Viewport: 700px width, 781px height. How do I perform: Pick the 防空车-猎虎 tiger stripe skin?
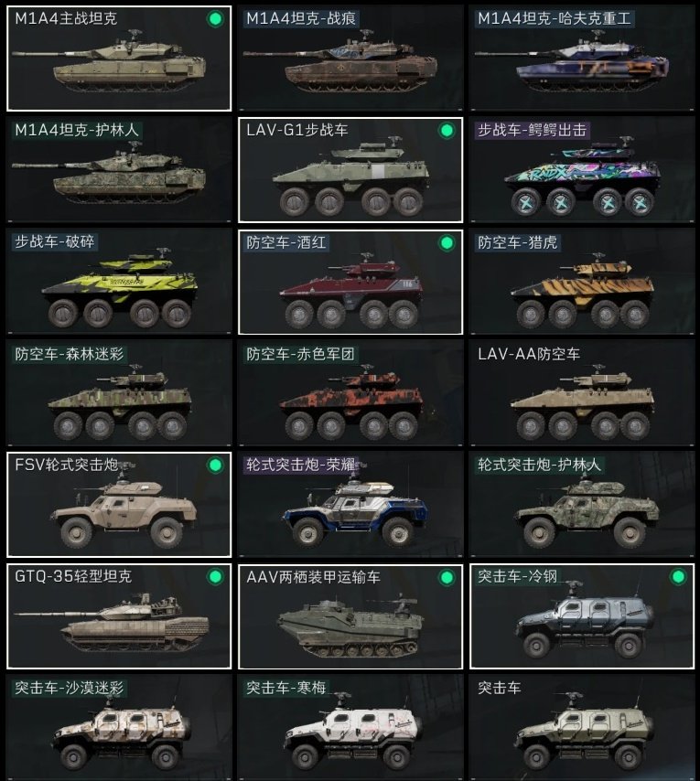tap(582, 282)
